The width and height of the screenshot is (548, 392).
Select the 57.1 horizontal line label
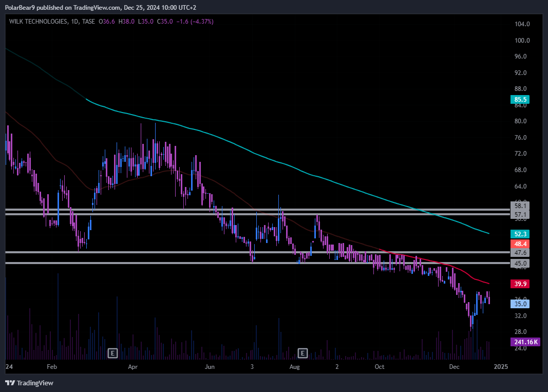(x=520, y=215)
